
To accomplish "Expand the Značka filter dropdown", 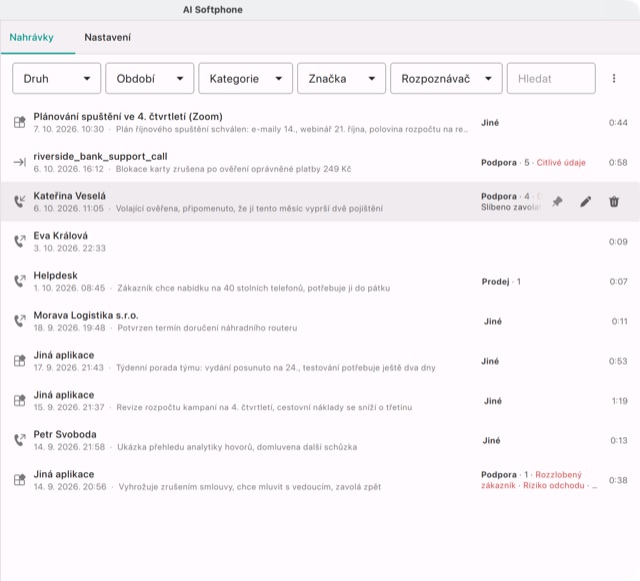I will (x=341, y=78).
